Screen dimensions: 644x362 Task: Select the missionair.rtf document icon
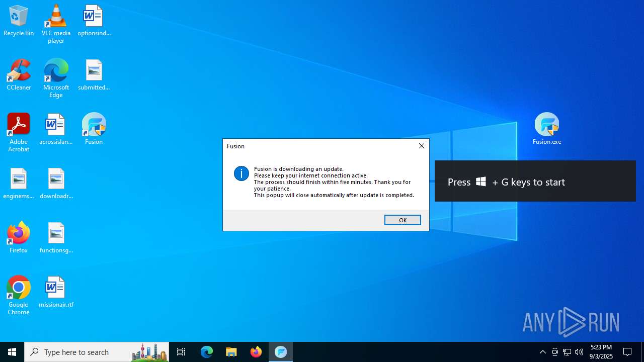coord(56,293)
